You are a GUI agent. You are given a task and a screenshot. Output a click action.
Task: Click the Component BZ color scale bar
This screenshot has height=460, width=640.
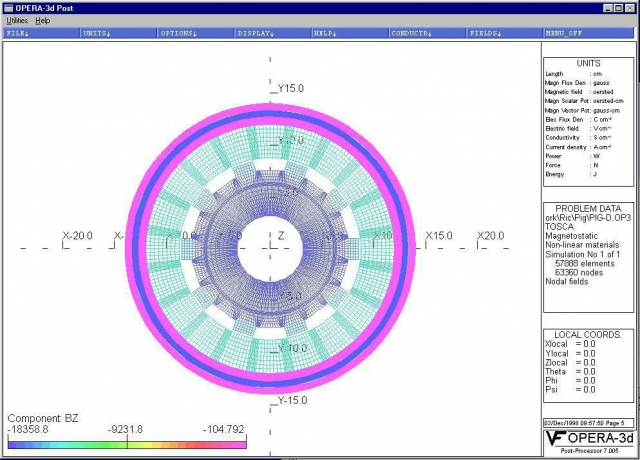[x=126, y=443]
